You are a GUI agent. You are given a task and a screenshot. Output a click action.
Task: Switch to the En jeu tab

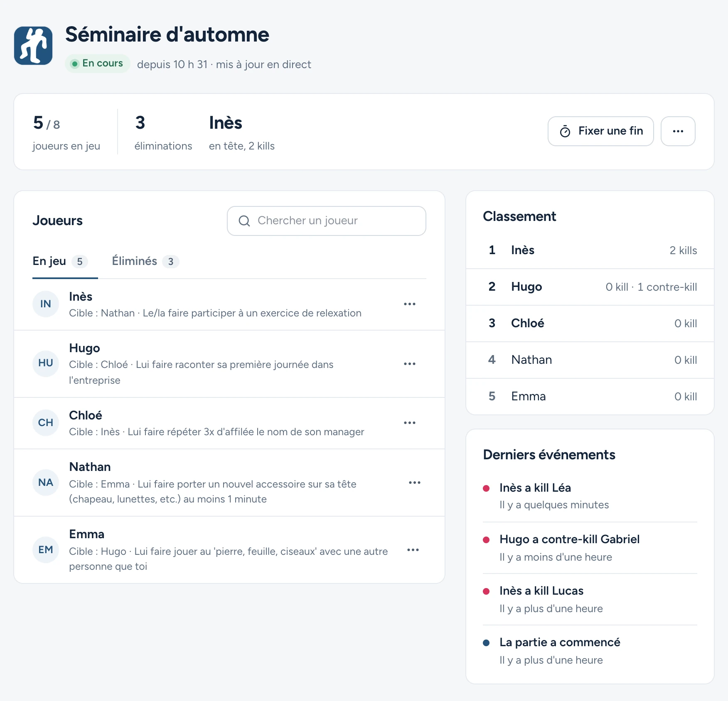pos(65,261)
